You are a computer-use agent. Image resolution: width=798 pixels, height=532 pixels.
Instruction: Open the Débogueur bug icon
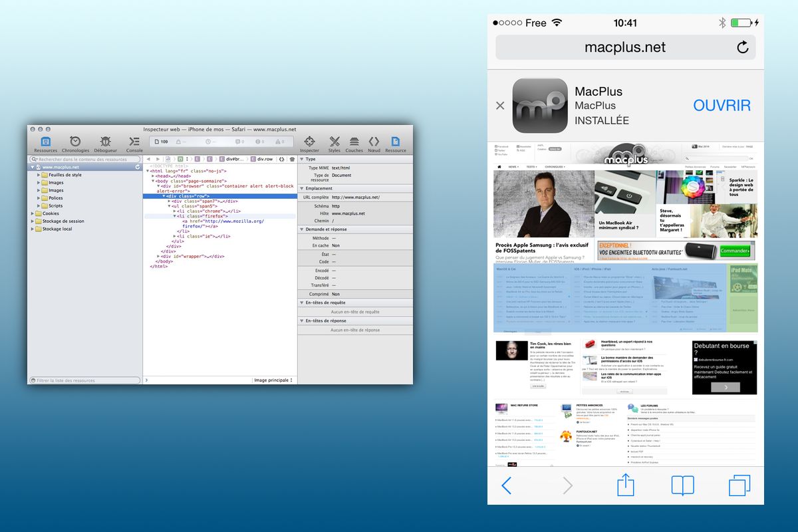pos(105,142)
